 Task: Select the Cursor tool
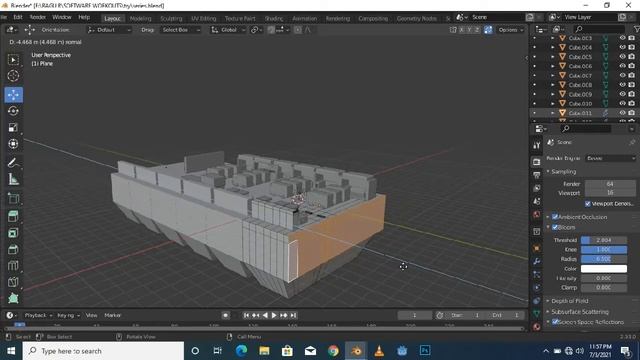13,76
